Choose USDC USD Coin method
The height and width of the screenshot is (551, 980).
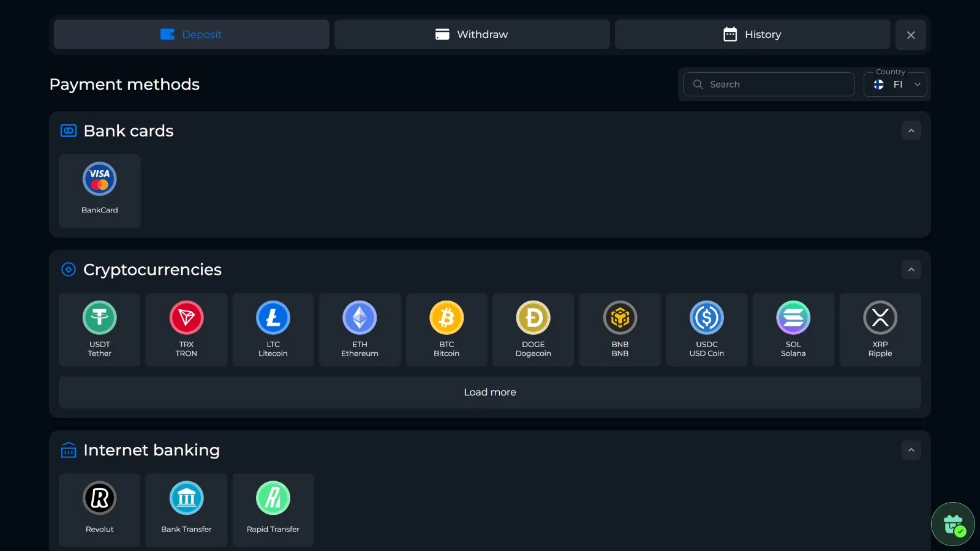(x=707, y=329)
